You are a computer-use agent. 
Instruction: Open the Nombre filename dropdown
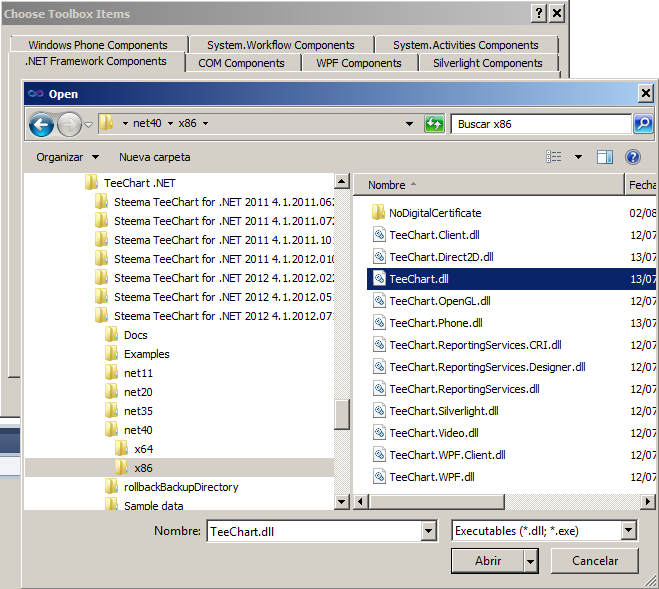[428, 531]
